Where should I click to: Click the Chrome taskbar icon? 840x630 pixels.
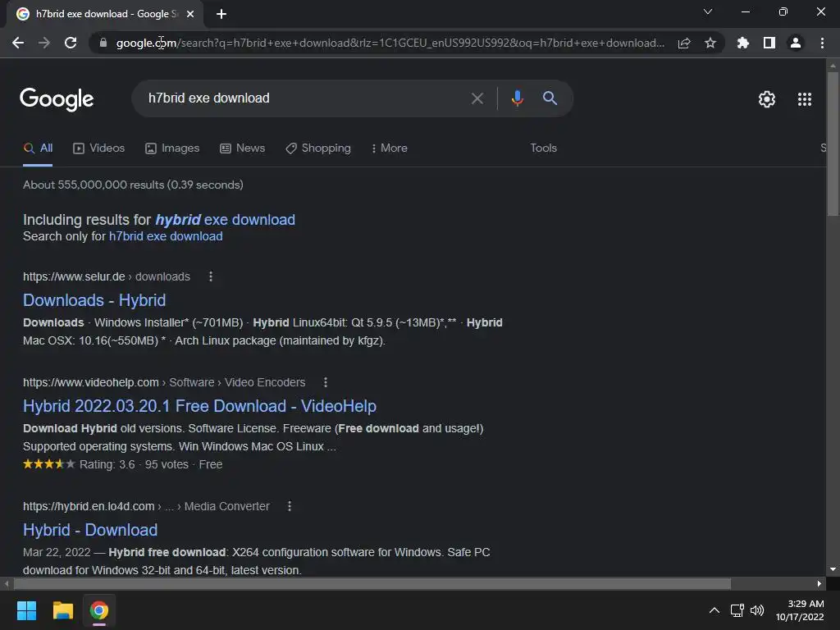[x=99, y=610]
